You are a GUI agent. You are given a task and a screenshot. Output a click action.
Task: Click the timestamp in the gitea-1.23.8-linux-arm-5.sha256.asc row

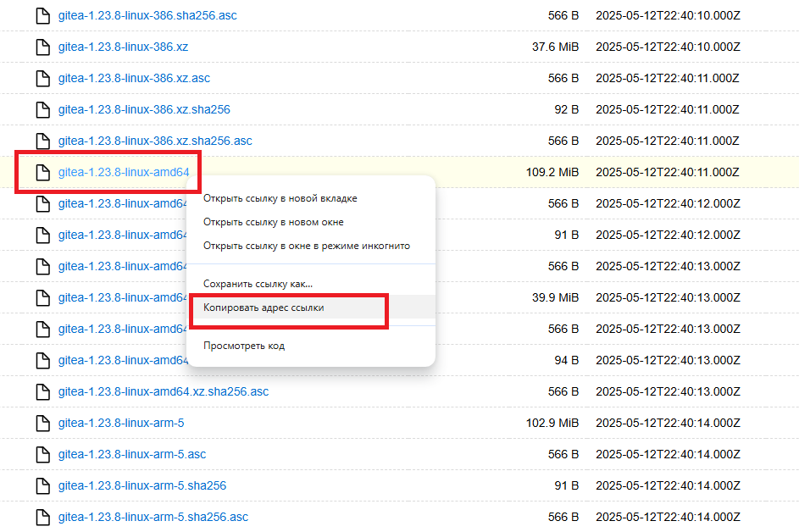668,518
